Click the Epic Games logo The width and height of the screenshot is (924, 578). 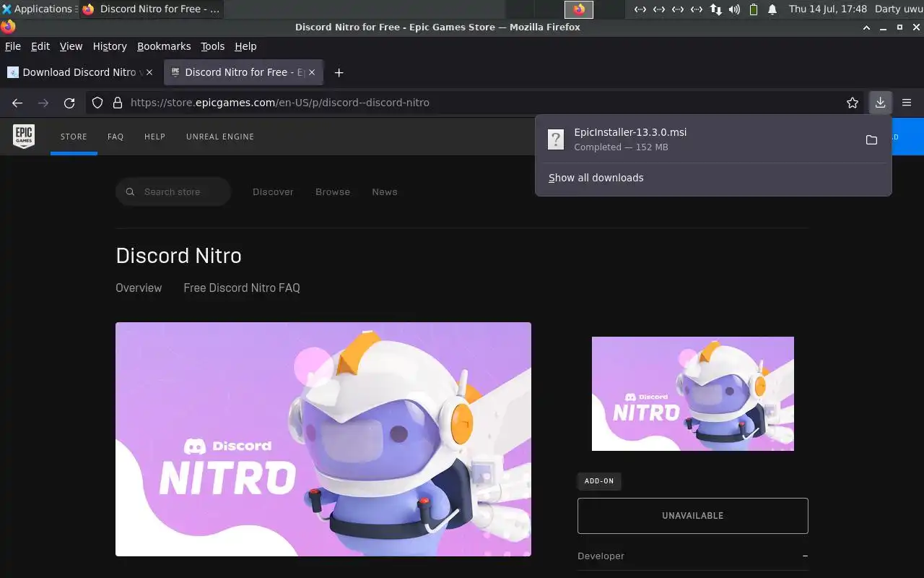tap(24, 136)
